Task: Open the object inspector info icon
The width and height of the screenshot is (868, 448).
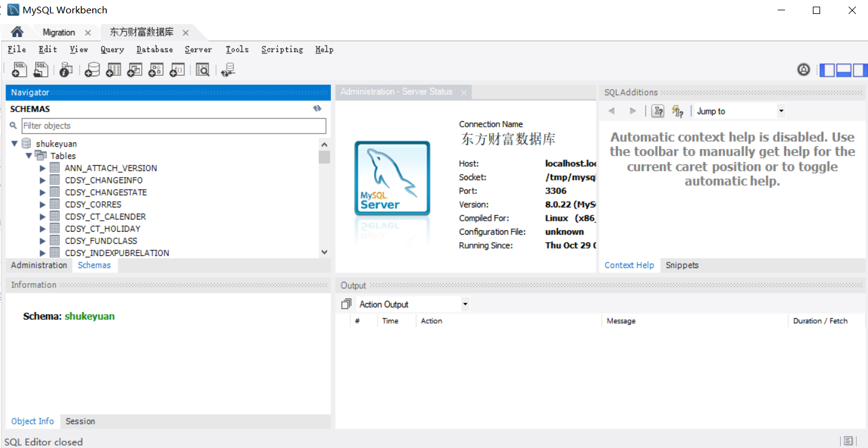Action: (66, 70)
